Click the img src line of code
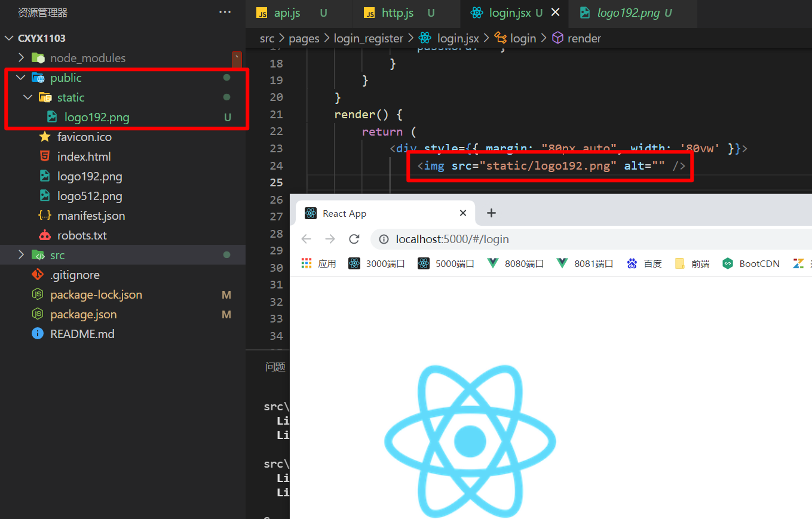The width and height of the screenshot is (812, 519). 551,165
